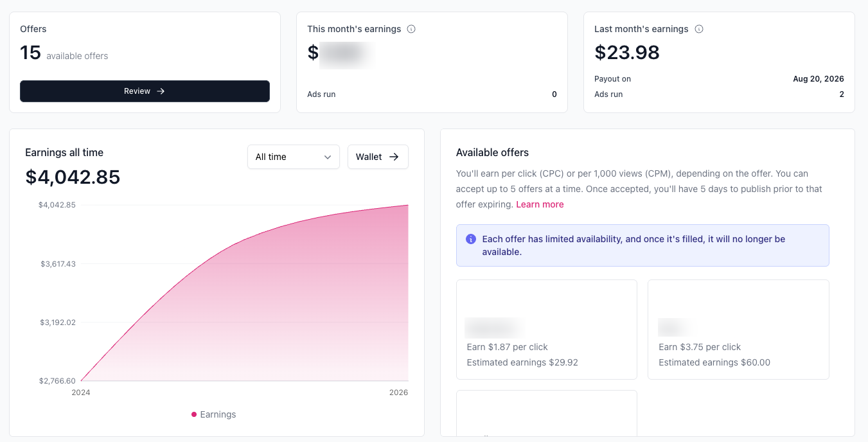868x442 pixels.
Task: Toggle the Earnings legend dot under the chart
Action: [x=194, y=414]
